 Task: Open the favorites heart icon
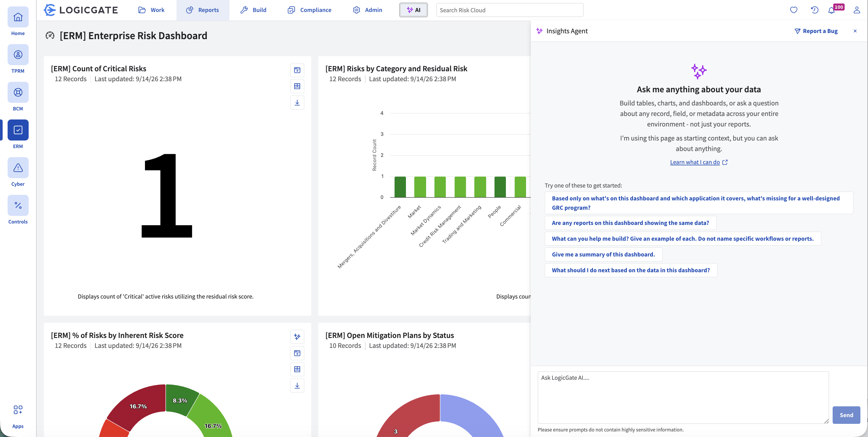pos(793,10)
